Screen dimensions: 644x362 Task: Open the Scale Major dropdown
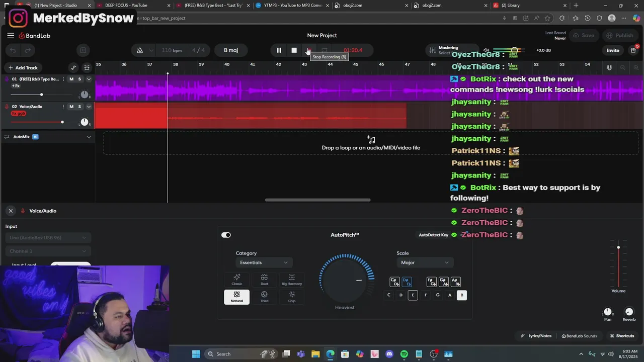click(x=425, y=262)
